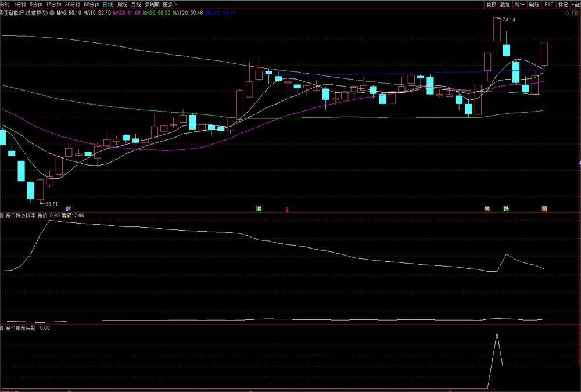Activate the 画线 drawing tools button

point(535,5)
